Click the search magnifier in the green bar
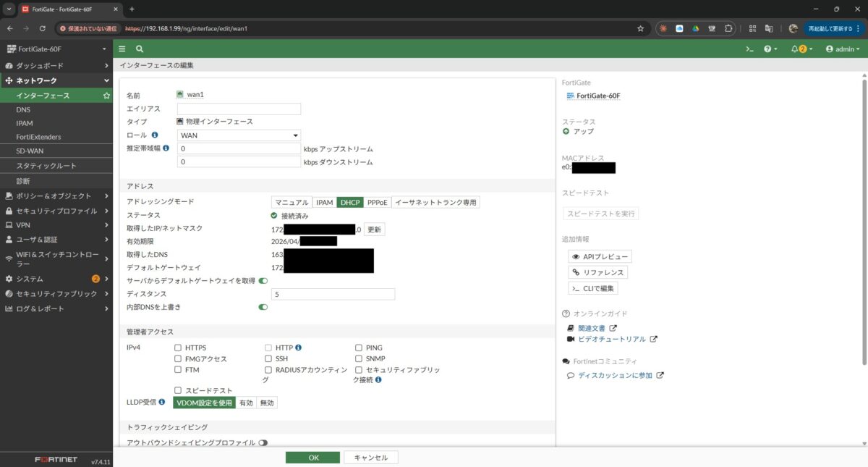This screenshot has height=467, width=868. (x=139, y=49)
